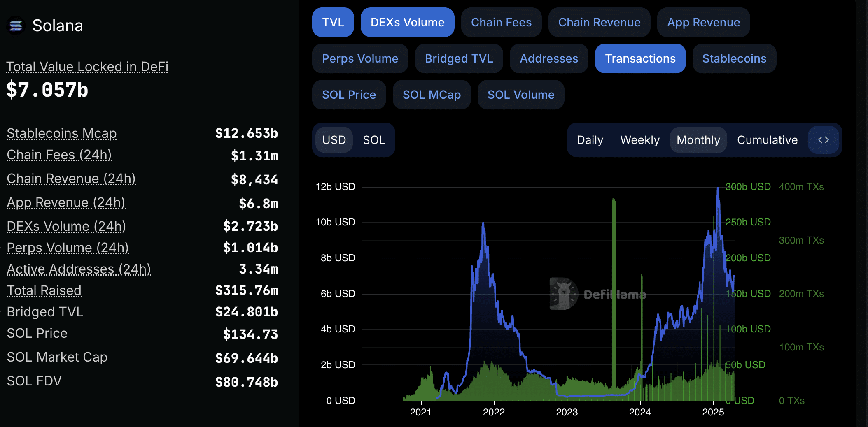868x427 pixels.
Task: Click the 300b USD axis label
Action: point(748,187)
